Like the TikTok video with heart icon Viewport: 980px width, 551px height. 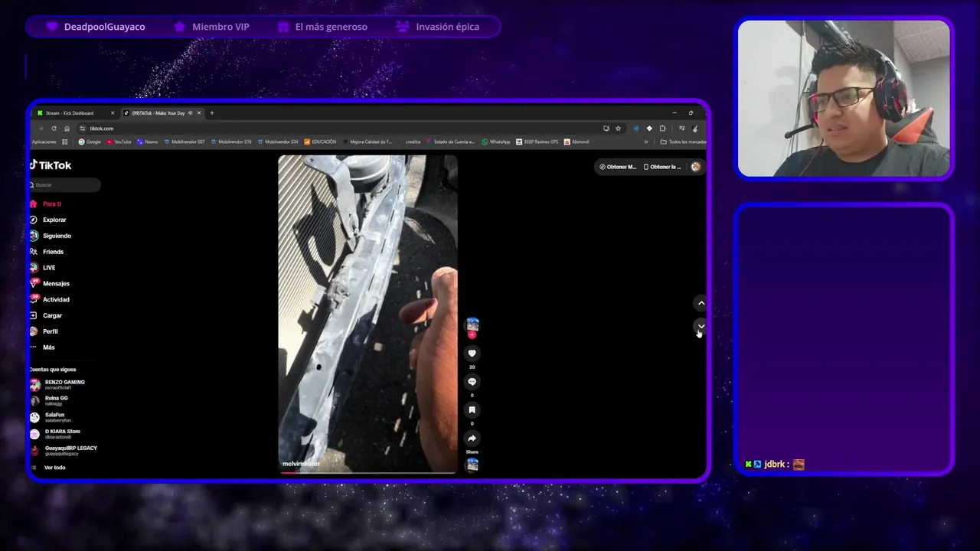coord(472,353)
